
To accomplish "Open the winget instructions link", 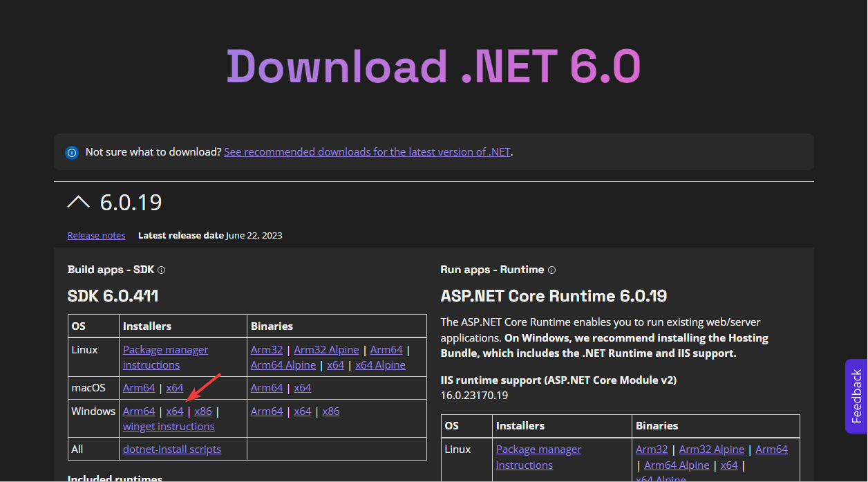I will [169, 427].
